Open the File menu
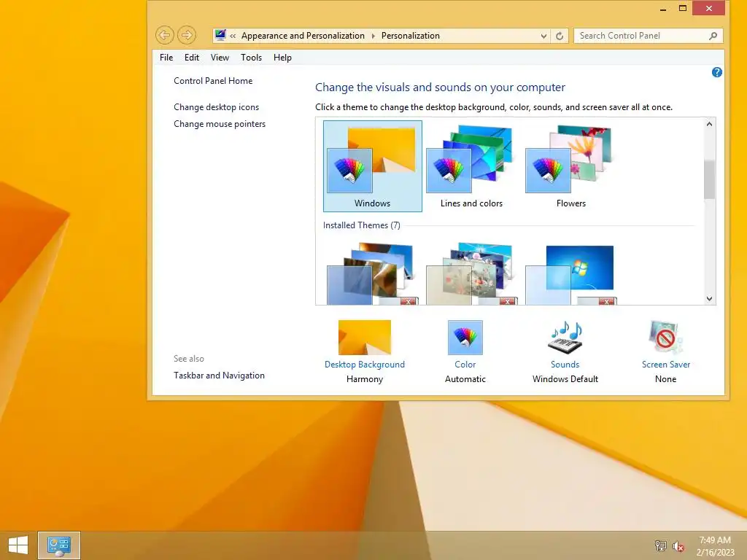Image resolution: width=747 pixels, height=560 pixels. tap(166, 58)
